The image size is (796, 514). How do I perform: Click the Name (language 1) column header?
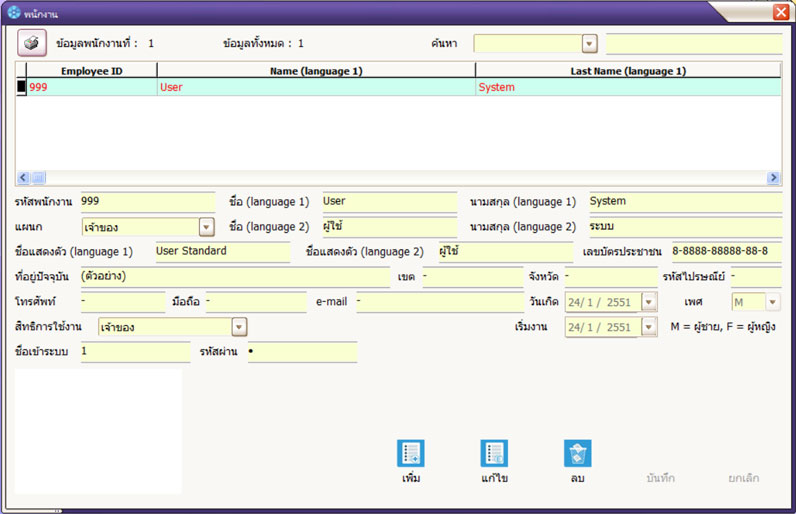point(316,71)
